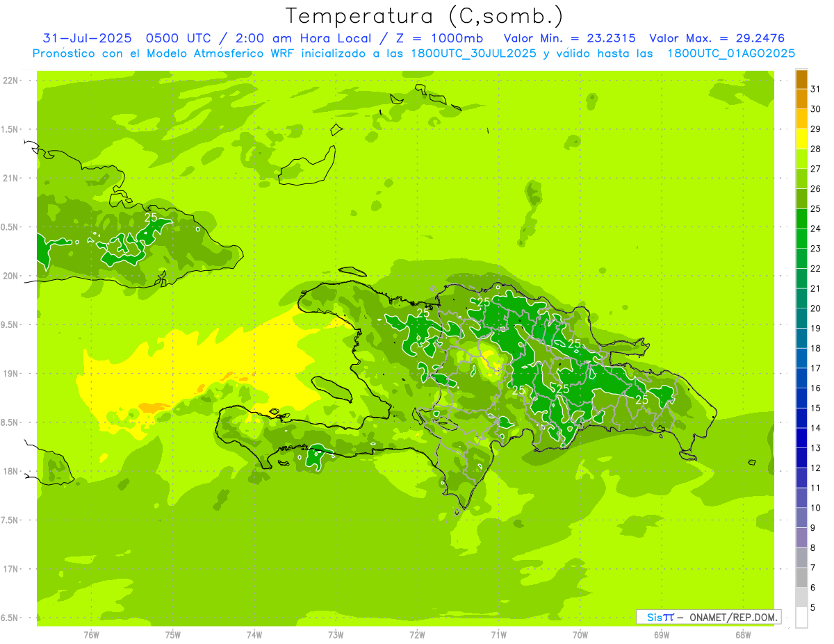Click the orange legend swatch between 30 and 31

coord(801,100)
